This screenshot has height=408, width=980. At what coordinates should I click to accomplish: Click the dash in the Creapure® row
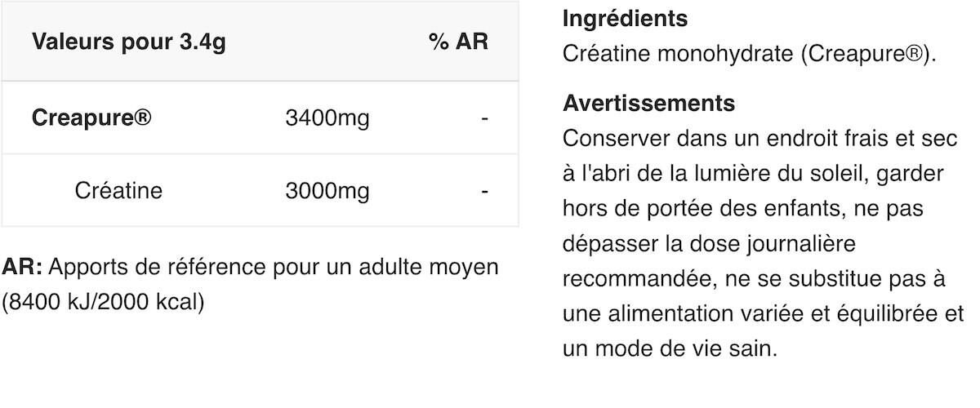[x=484, y=118]
